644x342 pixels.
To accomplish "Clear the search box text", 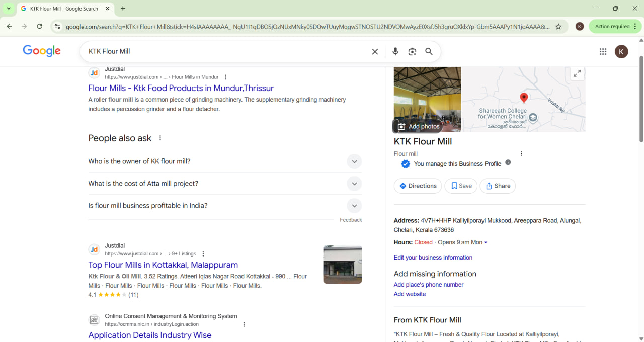I will [x=375, y=51].
